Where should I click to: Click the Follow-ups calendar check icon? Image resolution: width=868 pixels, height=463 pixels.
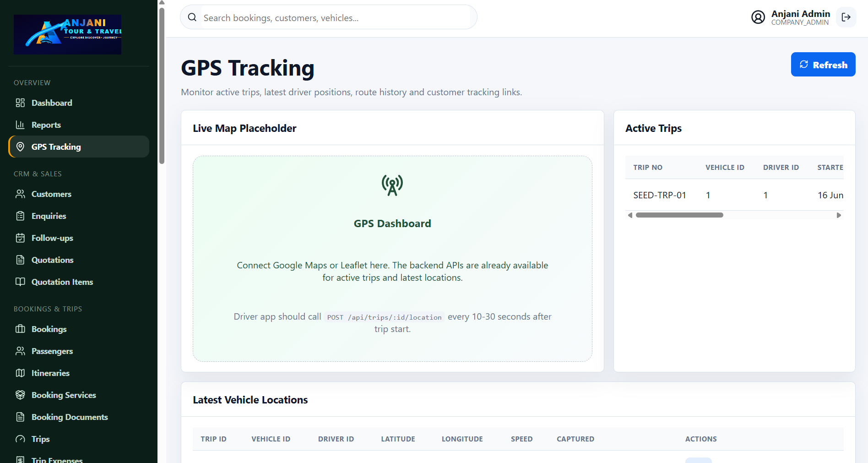(x=20, y=238)
